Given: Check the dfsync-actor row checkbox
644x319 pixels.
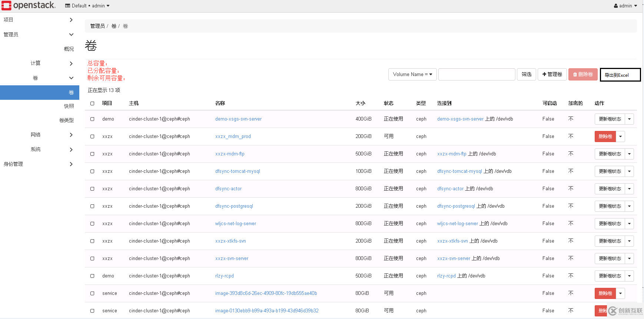Looking at the screenshot, I should (x=92, y=189).
